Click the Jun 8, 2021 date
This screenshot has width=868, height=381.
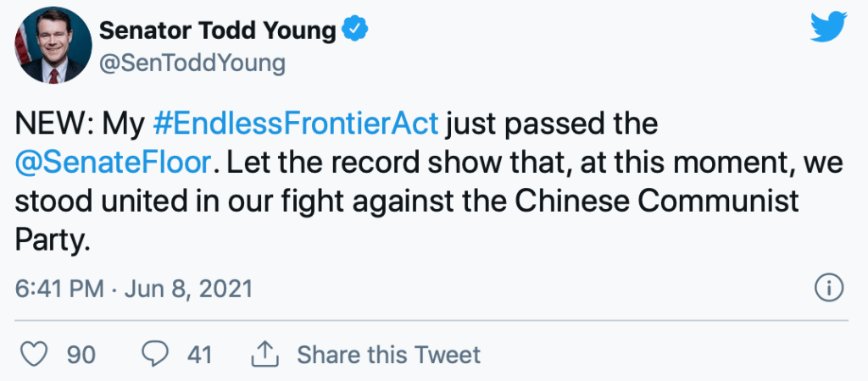tap(189, 289)
